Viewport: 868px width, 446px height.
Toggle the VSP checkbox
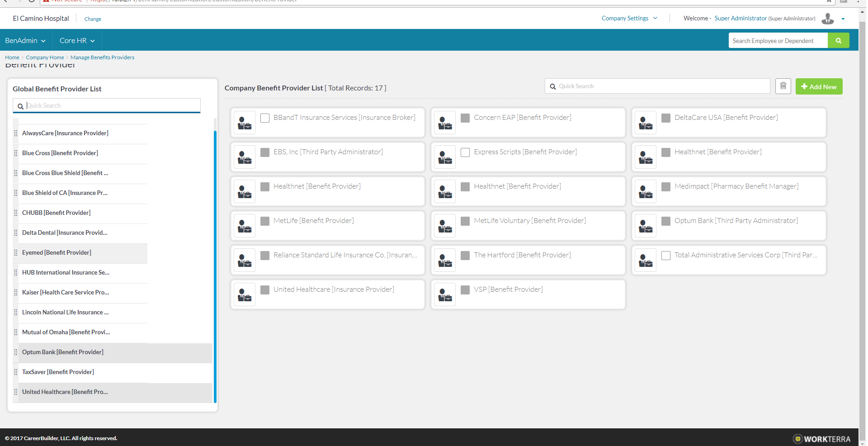pyautogui.click(x=465, y=290)
